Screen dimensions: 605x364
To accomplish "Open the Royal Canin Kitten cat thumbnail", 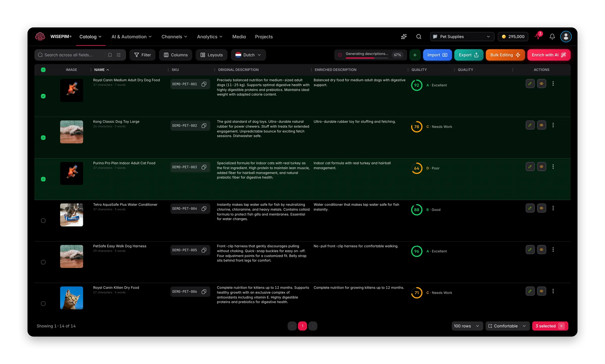I will point(72,298).
